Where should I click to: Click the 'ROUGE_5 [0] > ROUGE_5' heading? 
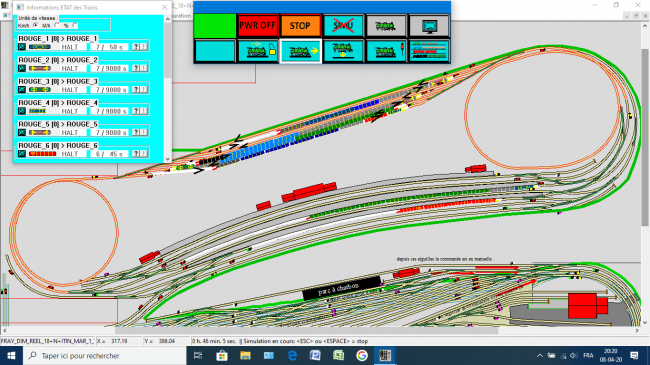click(x=58, y=124)
